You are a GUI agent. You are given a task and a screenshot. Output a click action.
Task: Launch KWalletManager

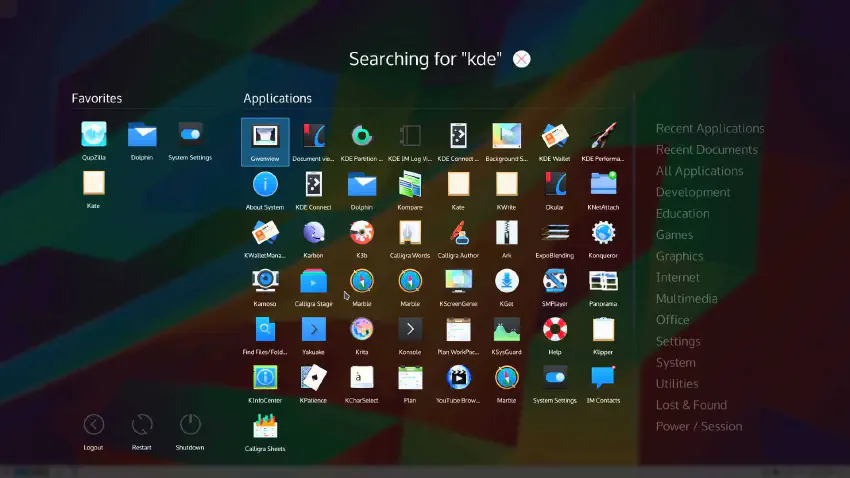[x=265, y=238]
